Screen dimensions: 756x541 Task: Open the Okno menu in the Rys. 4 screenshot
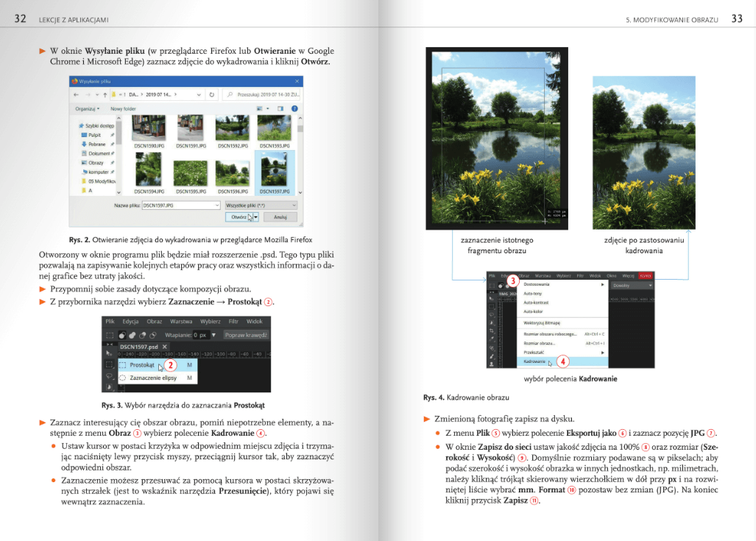pyautogui.click(x=612, y=276)
